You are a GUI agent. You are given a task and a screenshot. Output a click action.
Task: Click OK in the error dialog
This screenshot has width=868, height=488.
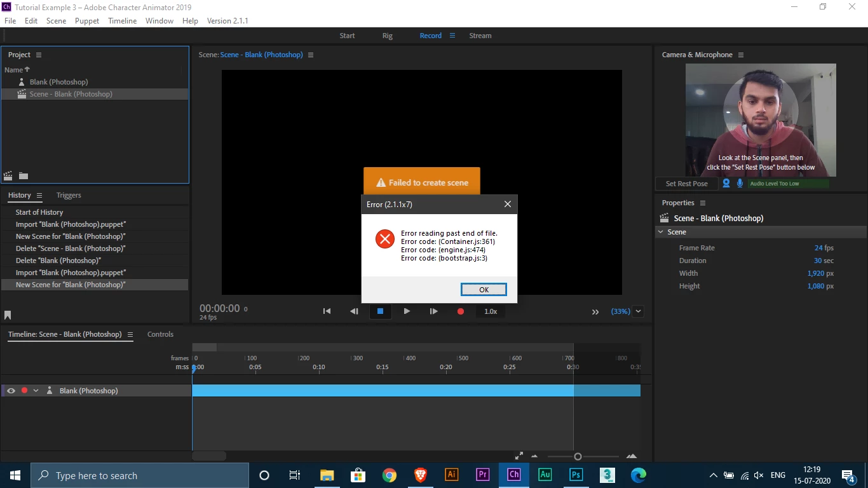point(484,290)
